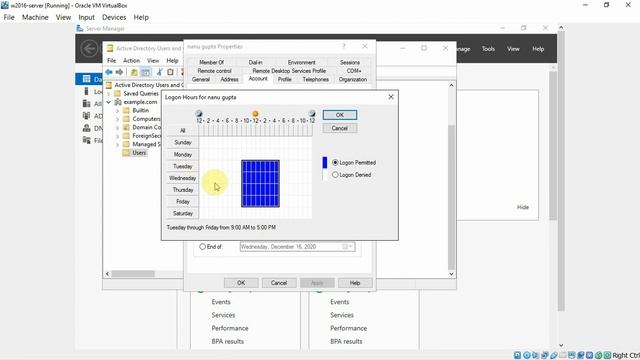The height and width of the screenshot is (360, 640).
Task: Click the up-one-level folder toolbar icon
Action: pyautogui.click(x=134, y=72)
